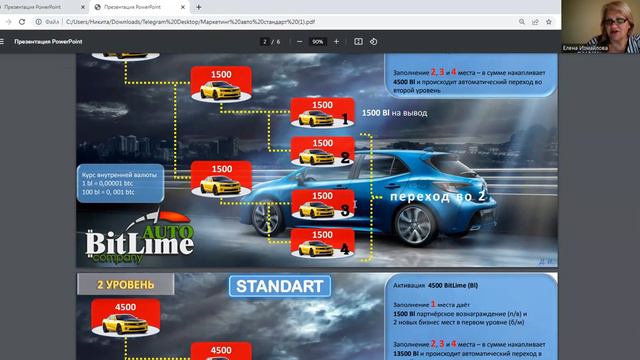Click the total pages number 6
This screenshot has width=640, height=360.
[x=278, y=42]
